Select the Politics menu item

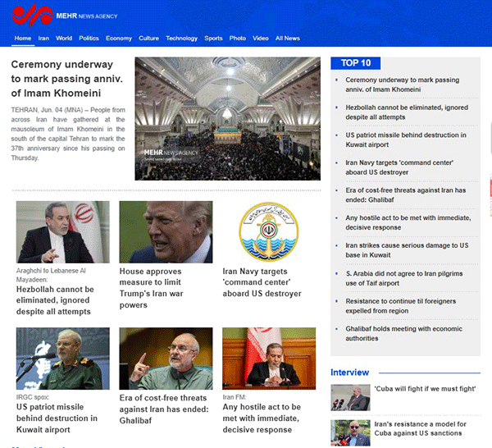tap(89, 39)
